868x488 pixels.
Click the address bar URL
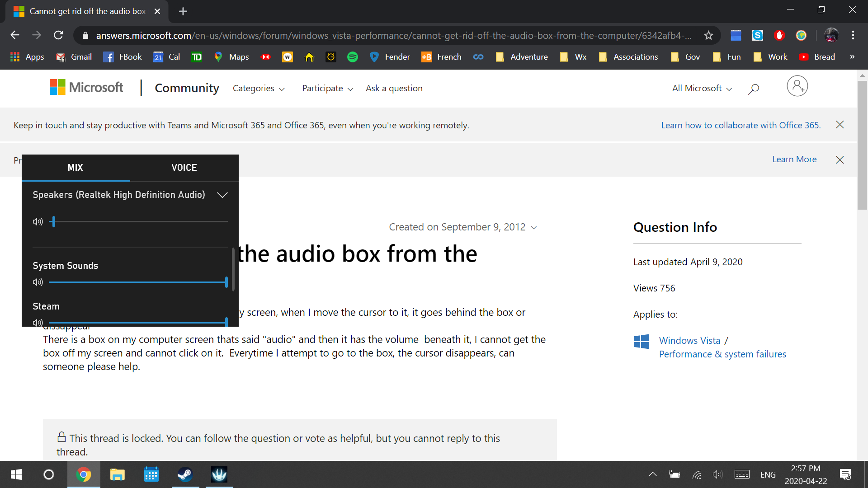[x=393, y=35]
